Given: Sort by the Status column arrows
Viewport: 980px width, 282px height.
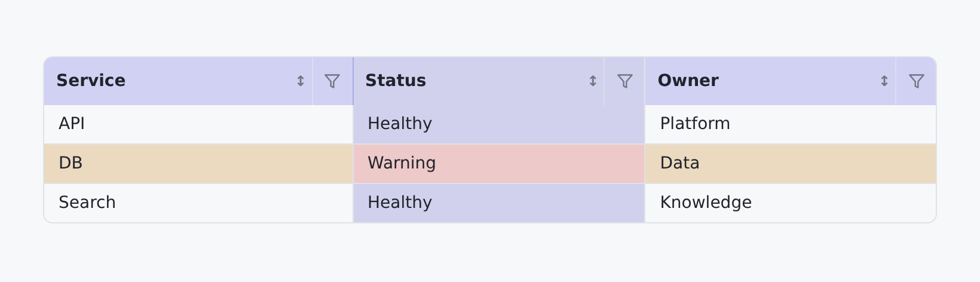Looking at the screenshot, I should point(593,81).
